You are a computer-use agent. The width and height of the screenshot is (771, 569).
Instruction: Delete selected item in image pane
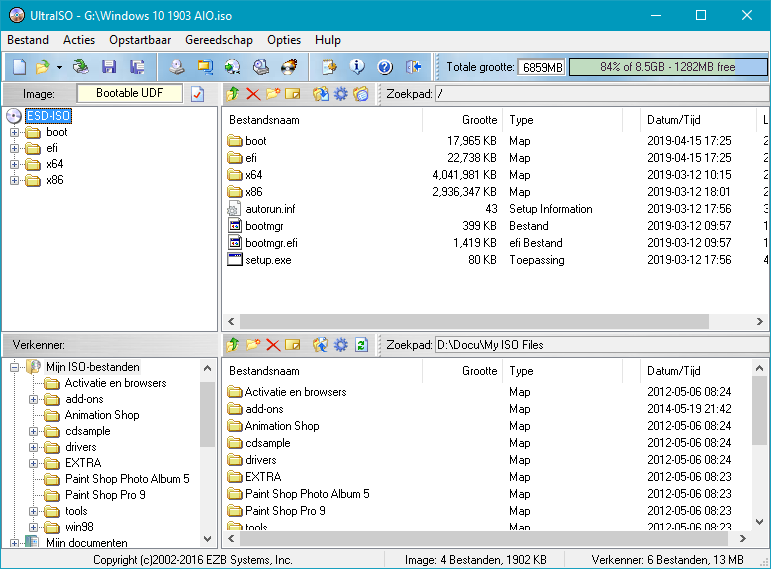click(x=253, y=94)
